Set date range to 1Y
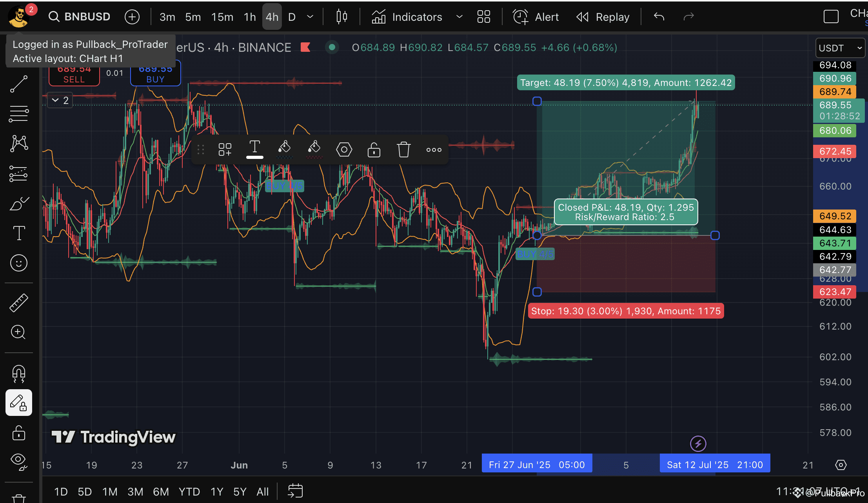 click(217, 492)
